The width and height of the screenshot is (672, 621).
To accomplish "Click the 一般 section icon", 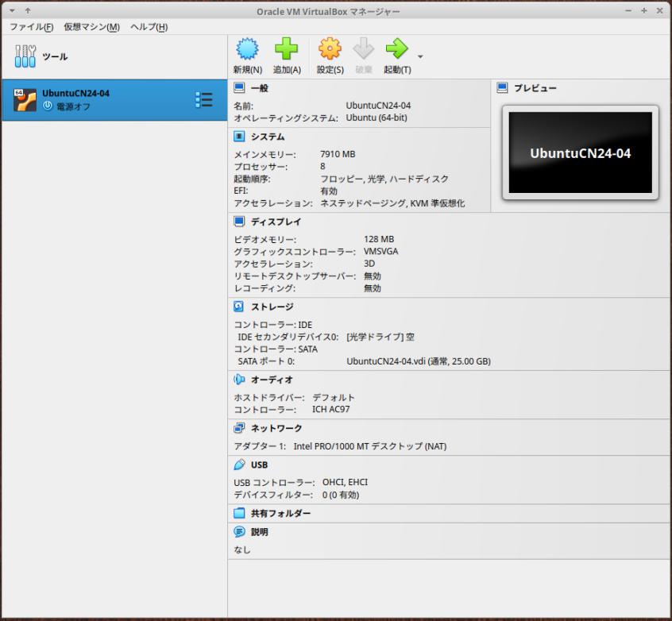I will [x=239, y=88].
